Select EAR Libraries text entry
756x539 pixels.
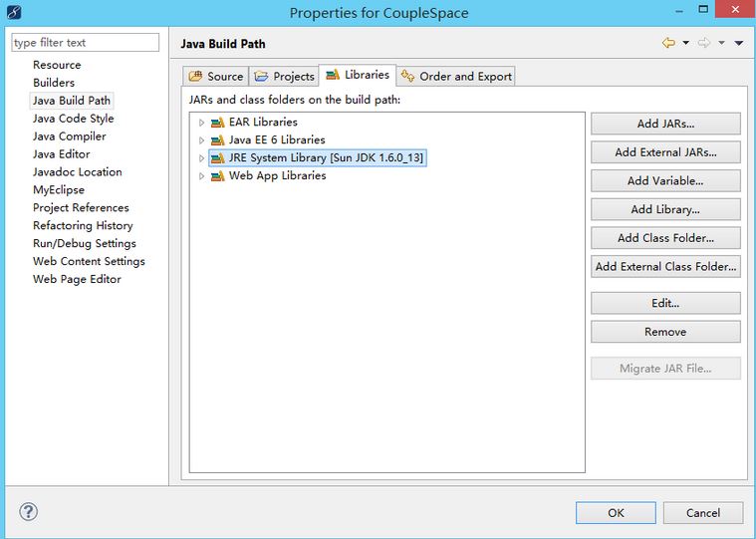[x=263, y=122]
